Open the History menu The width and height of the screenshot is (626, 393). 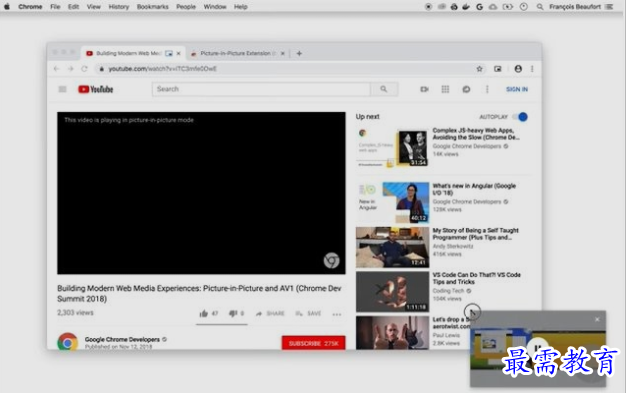coord(119,7)
